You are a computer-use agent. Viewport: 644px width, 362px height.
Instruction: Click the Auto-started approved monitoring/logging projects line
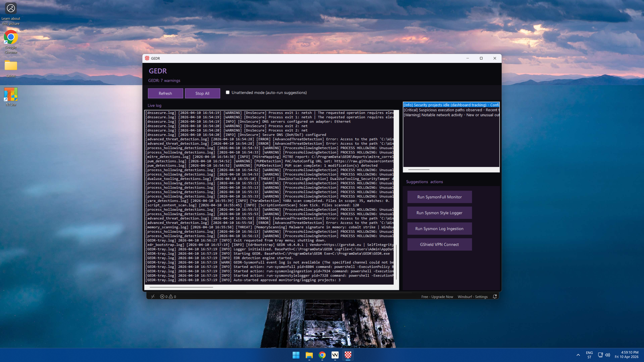point(243,280)
